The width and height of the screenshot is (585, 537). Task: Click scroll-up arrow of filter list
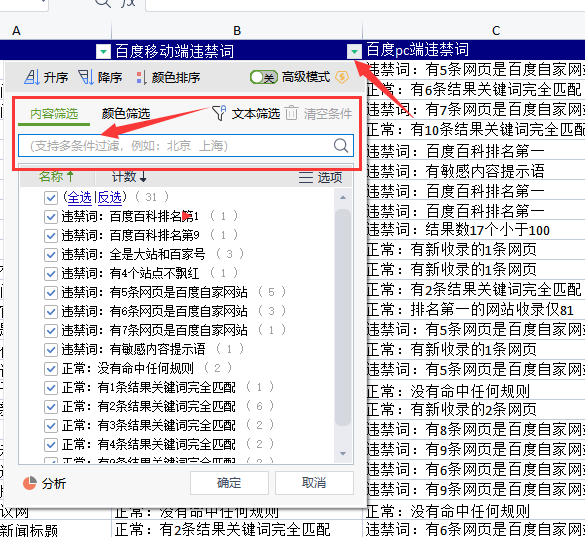click(x=343, y=197)
